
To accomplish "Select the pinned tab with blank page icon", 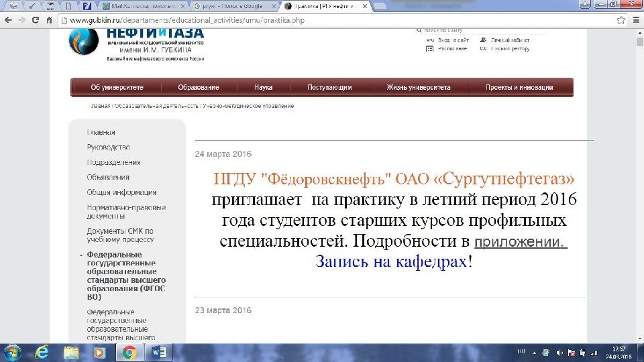I will coord(68,6).
